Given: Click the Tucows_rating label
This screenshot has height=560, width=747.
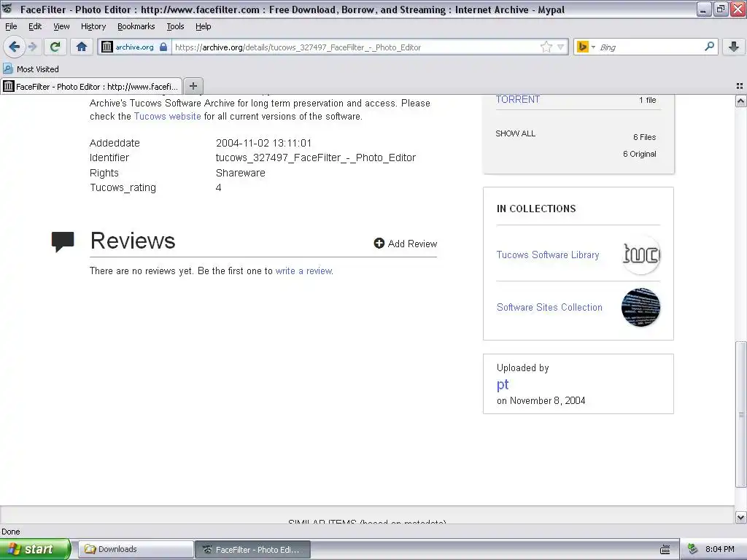Looking at the screenshot, I should tap(123, 187).
